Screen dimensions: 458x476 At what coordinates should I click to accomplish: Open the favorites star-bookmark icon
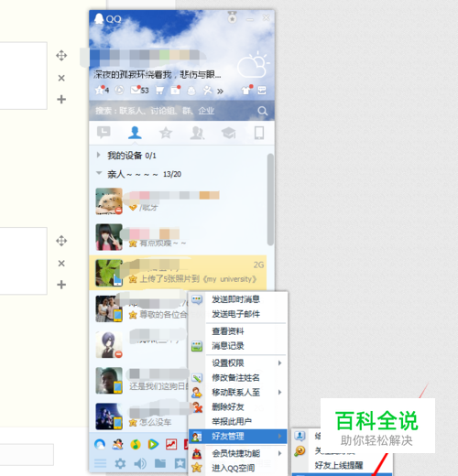pyautogui.click(x=180, y=463)
